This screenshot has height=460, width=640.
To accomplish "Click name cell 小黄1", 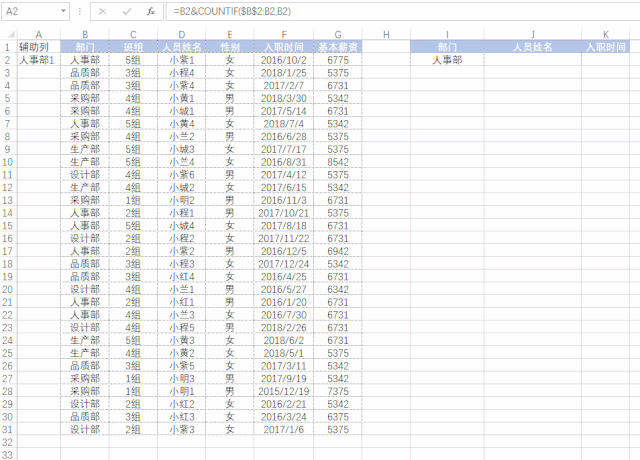I will [x=182, y=98].
